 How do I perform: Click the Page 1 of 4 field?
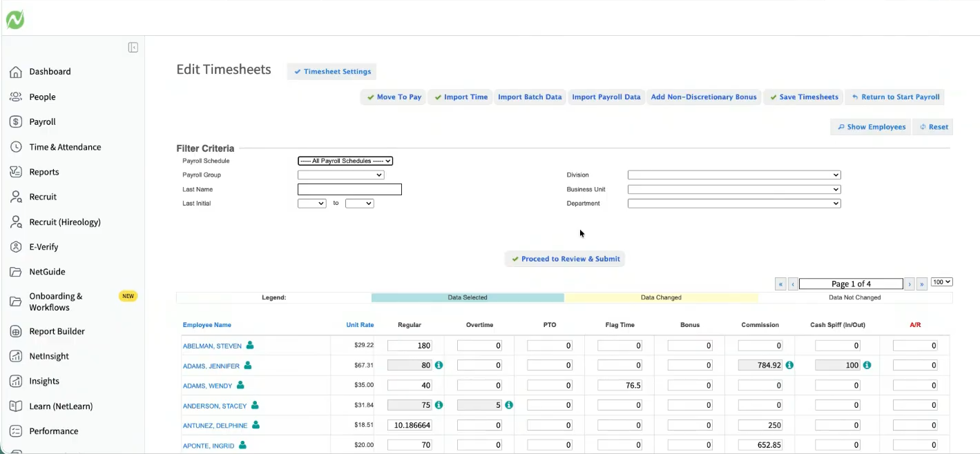point(851,284)
